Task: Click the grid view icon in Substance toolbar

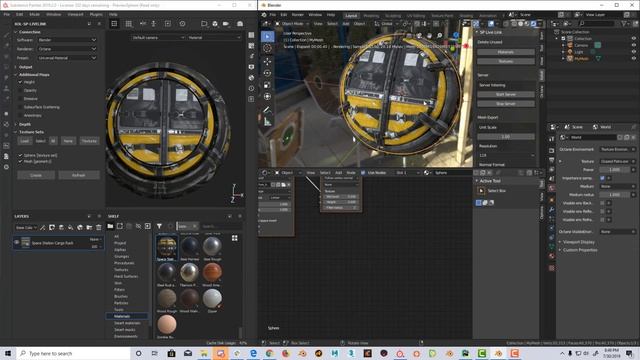Action: pyautogui.click(x=129, y=24)
